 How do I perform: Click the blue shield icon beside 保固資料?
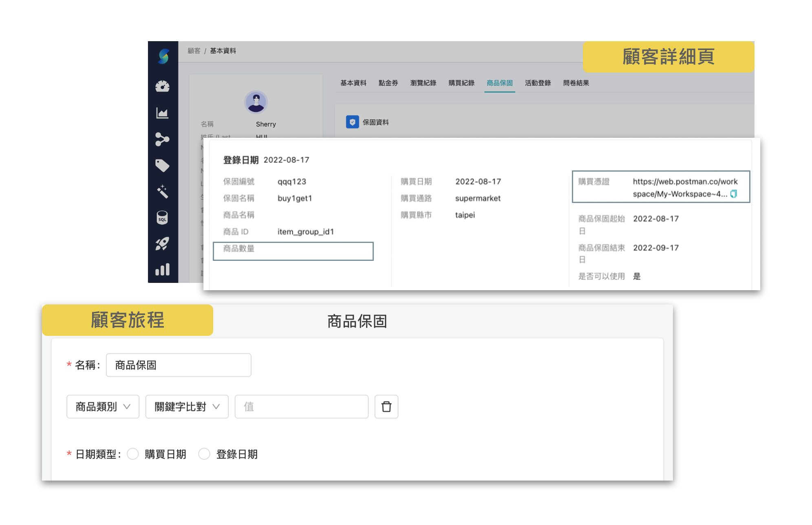point(353,122)
